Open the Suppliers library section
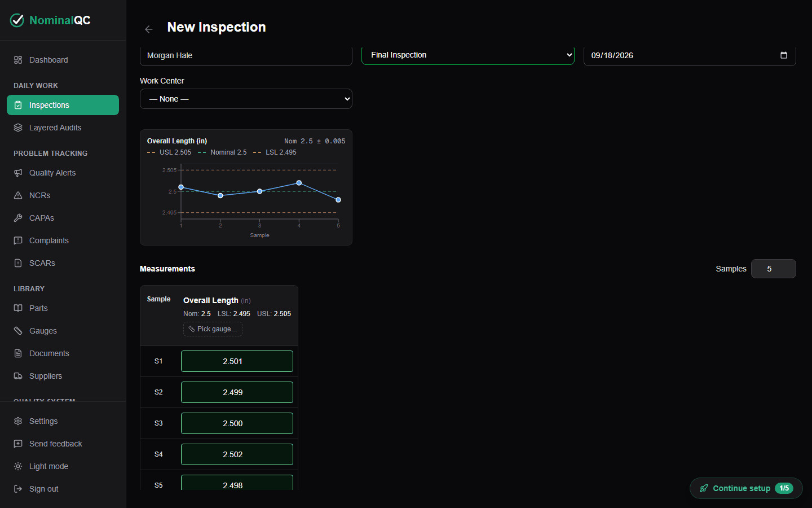This screenshot has width=812, height=508. (x=63, y=376)
